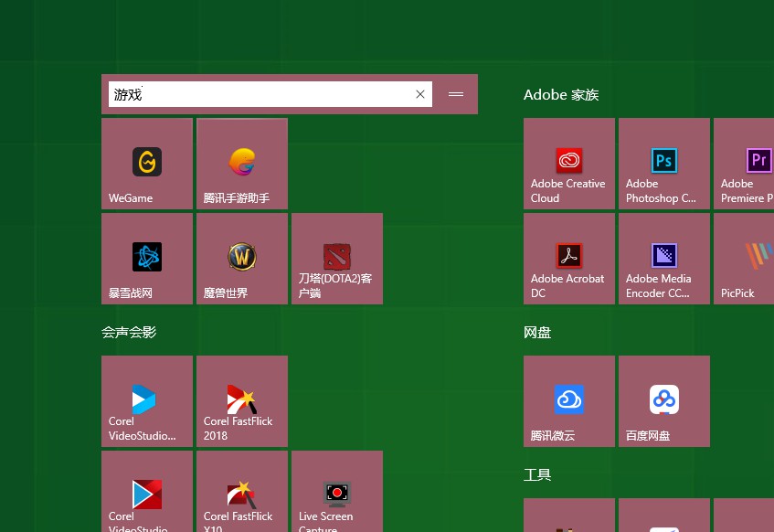This screenshot has width=774, height=532.
Task: Launch Adobe Acrobat DC tile
Action: [x=569, y=259]
